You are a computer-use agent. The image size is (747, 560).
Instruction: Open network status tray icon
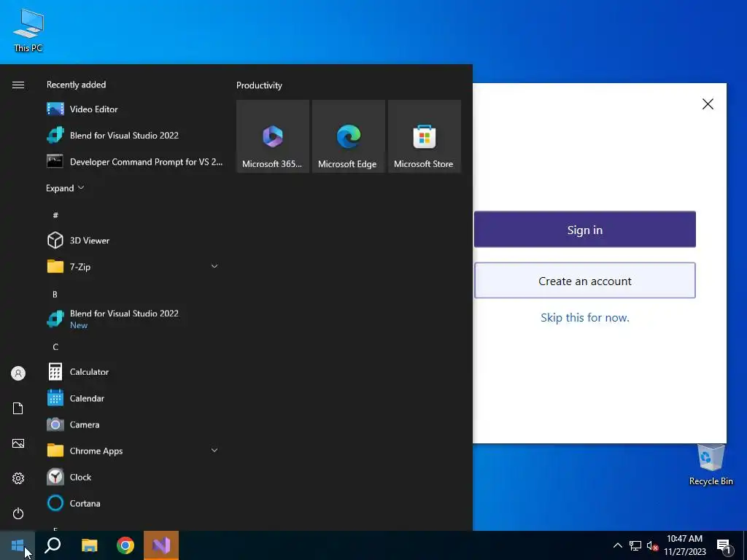point(635,545)
